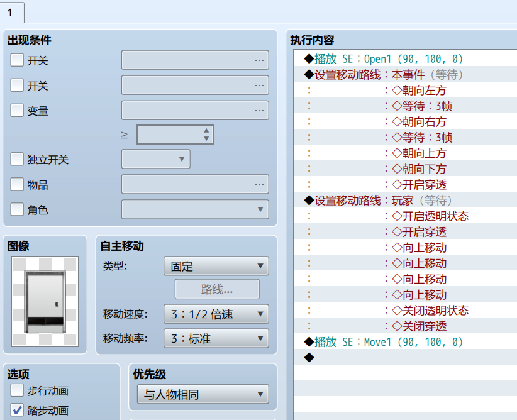Viewport: 517px width, 420px height.
Task: Select the empty last command line
Action: pyautogui.click(x=406, y=358)
